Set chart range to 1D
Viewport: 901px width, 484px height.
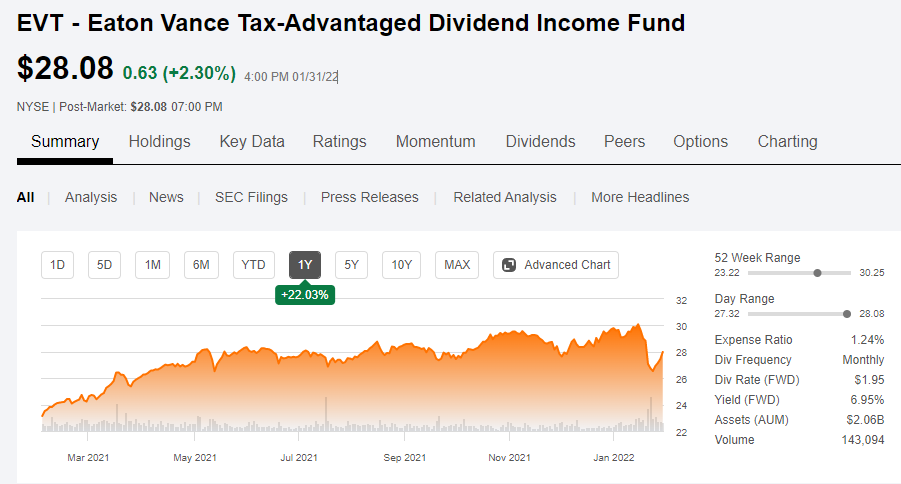point(57,265)
